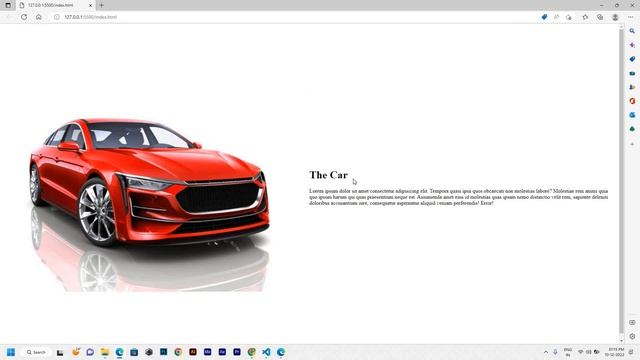Open the Windows Start menu
Screen dimensions: 640x360
11,352
